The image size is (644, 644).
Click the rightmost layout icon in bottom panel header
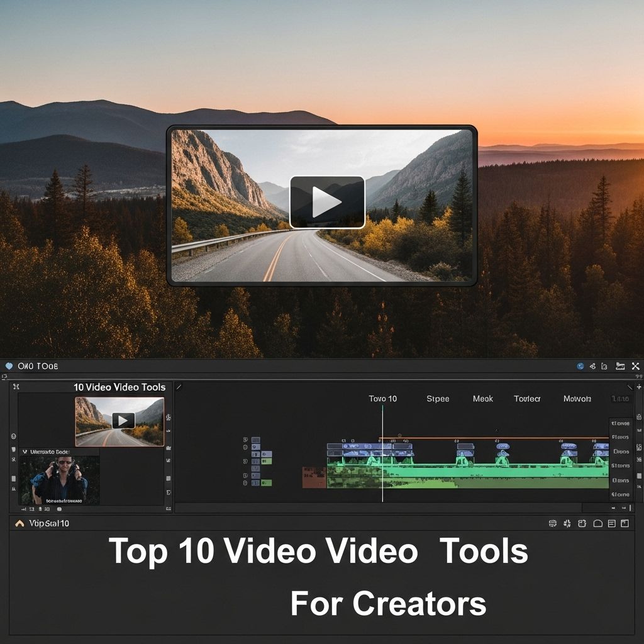tap(625, 523)
